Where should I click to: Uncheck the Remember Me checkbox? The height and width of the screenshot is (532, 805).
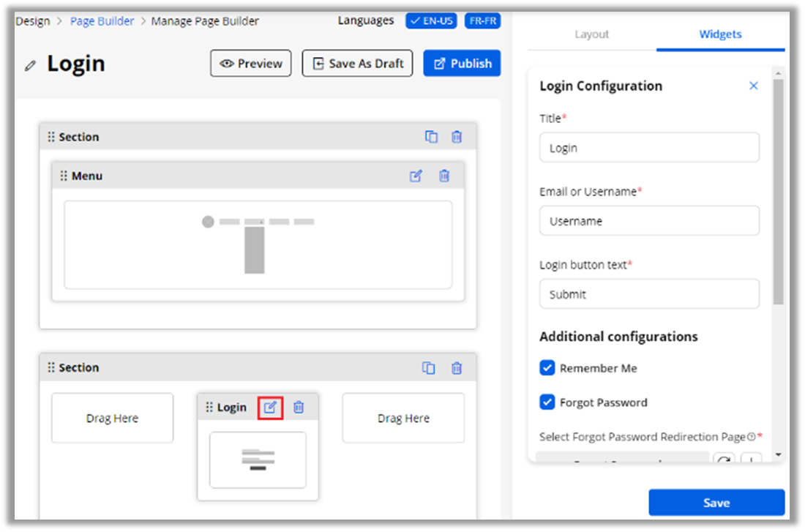[x=547, y=368]
